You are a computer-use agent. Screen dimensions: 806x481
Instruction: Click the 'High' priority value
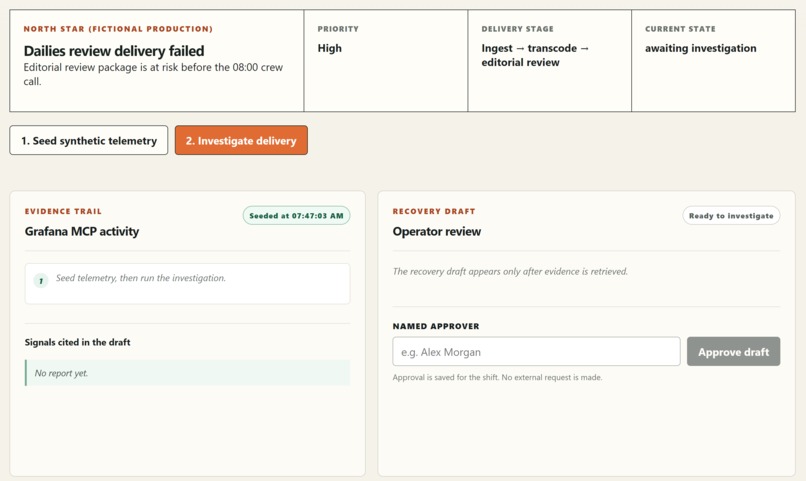pyautogui.click(x=329, y=48)
